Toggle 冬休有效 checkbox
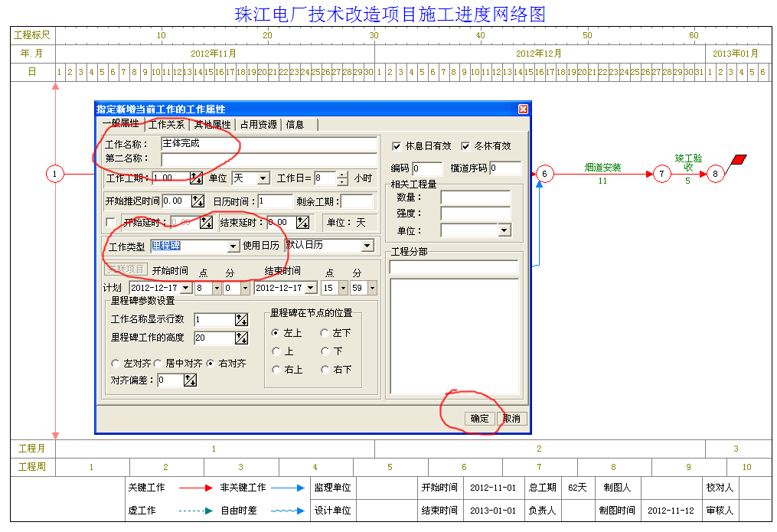The image size is (777, 532). point(465,146)
